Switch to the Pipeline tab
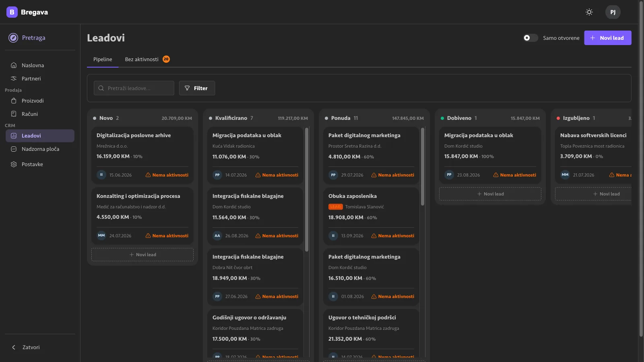Viewport: 644px width, 362px height. click(103, 59)
